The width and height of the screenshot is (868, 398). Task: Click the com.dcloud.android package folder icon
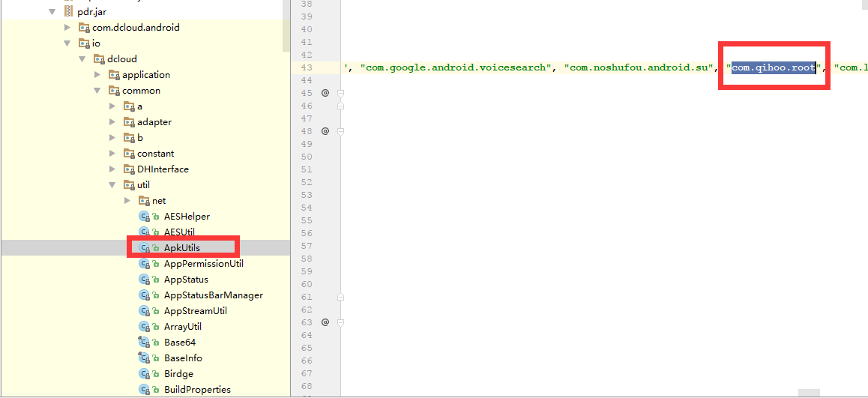click(x=84, y=27)
